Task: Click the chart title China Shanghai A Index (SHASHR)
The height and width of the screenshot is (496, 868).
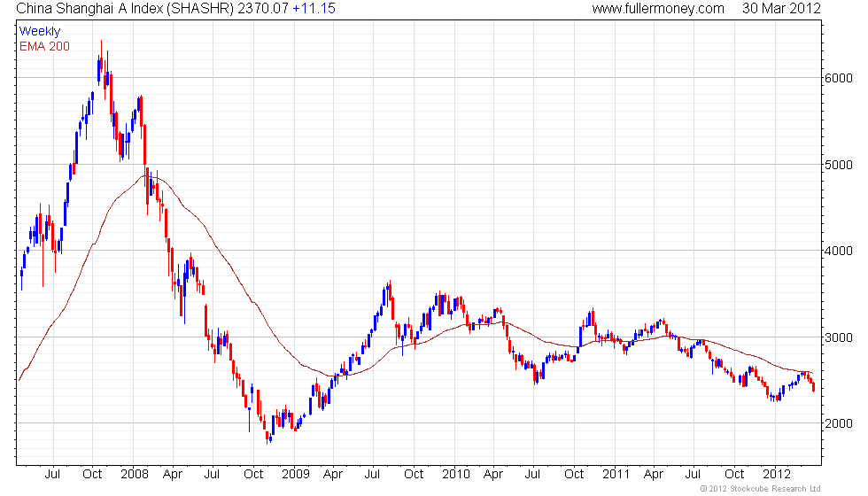Action: 125,8
